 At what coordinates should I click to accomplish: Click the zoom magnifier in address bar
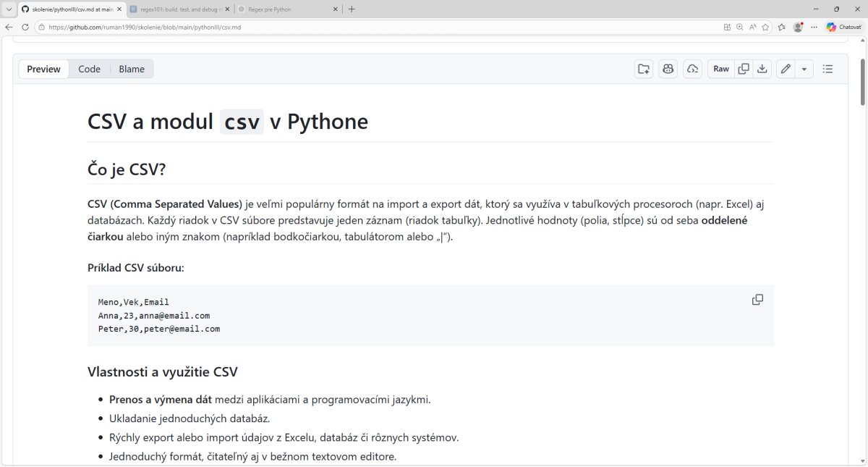tap(739, 27)
